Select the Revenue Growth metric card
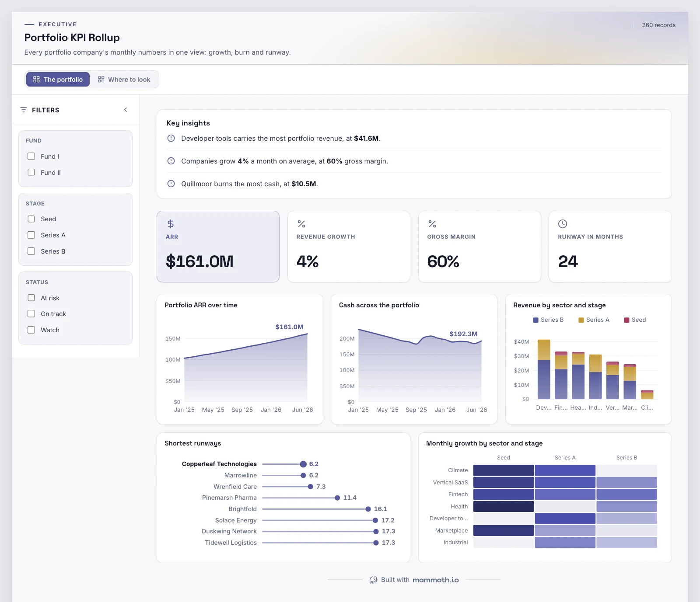The width and height of the screenshot is (700, 602). [x=349, y=247]
